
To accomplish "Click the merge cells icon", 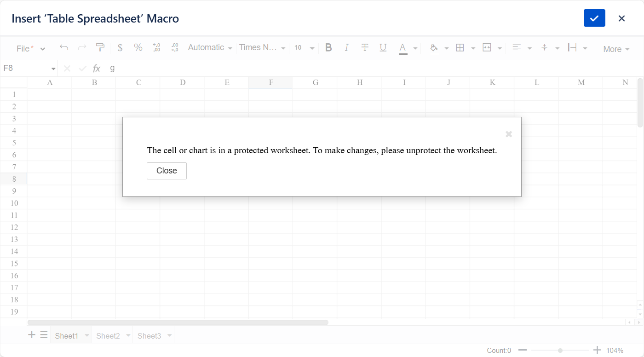I will point(487,47).
